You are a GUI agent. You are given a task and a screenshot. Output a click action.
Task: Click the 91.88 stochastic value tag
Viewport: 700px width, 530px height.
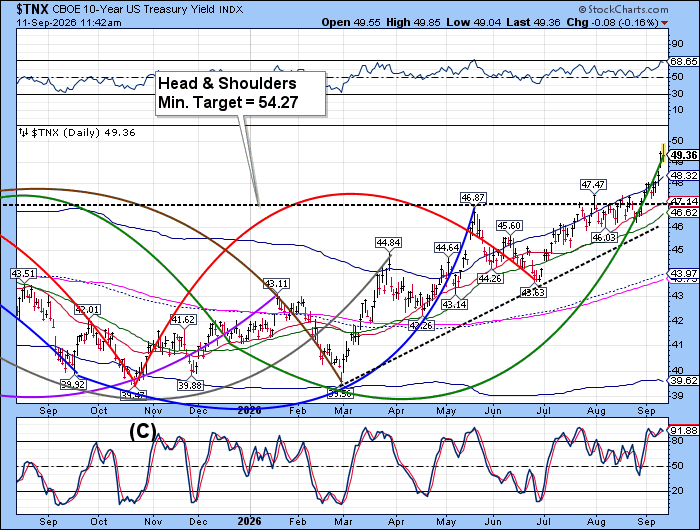point(683,430)
